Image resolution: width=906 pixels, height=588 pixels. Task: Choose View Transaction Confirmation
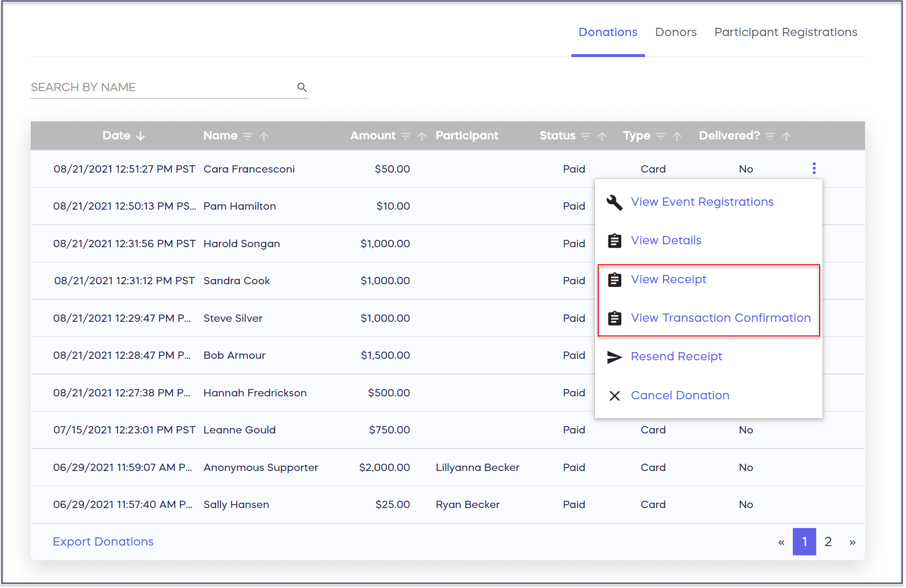(720, 318)
